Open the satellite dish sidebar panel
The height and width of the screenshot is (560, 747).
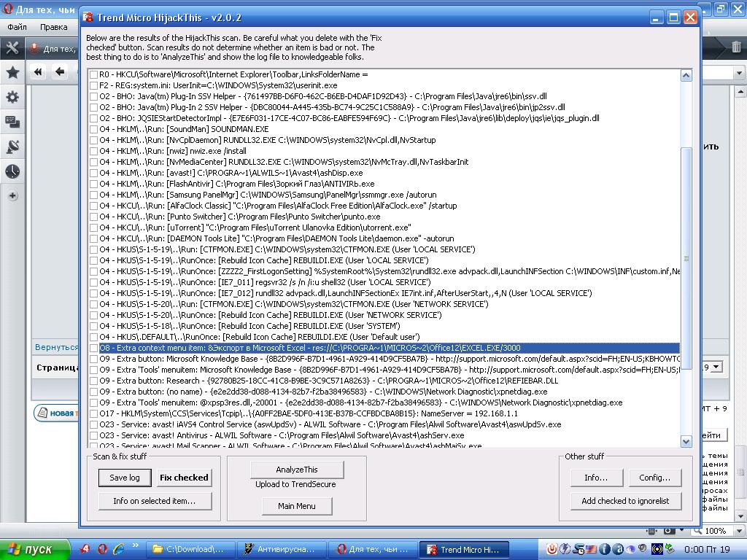point(12,147)
